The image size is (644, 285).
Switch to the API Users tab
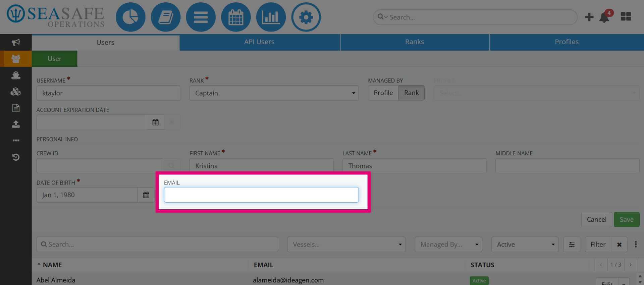pyautogui.click(x=260, y=42)
